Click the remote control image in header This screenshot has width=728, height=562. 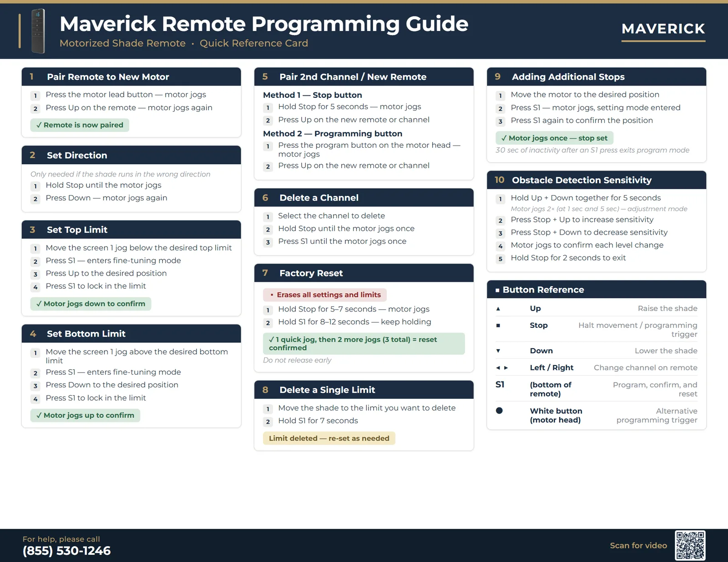(38, 31)
